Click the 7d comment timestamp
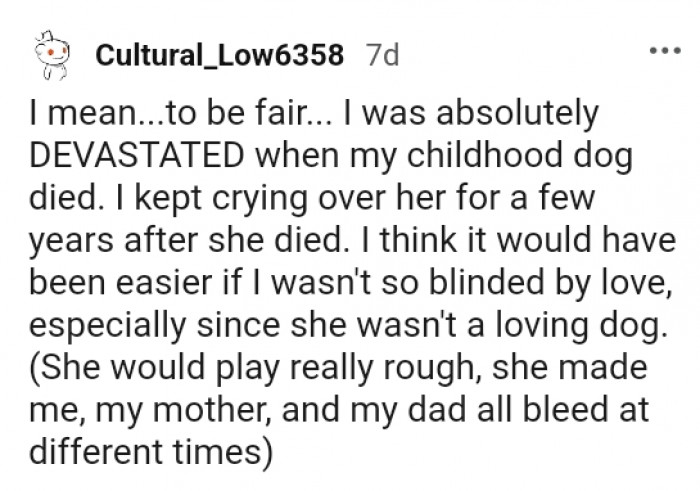Image resolution: width=700 pixels, height=491 pixels. [x=381, y=55]
